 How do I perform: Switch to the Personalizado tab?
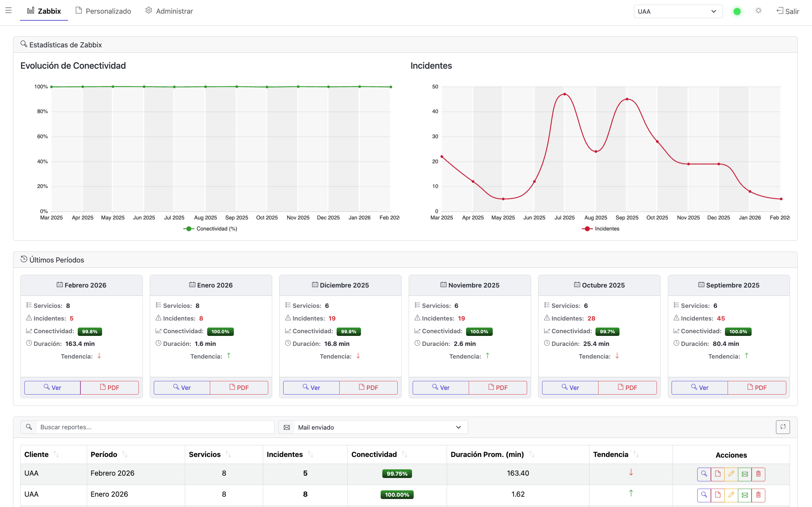(x=103, y=11)
